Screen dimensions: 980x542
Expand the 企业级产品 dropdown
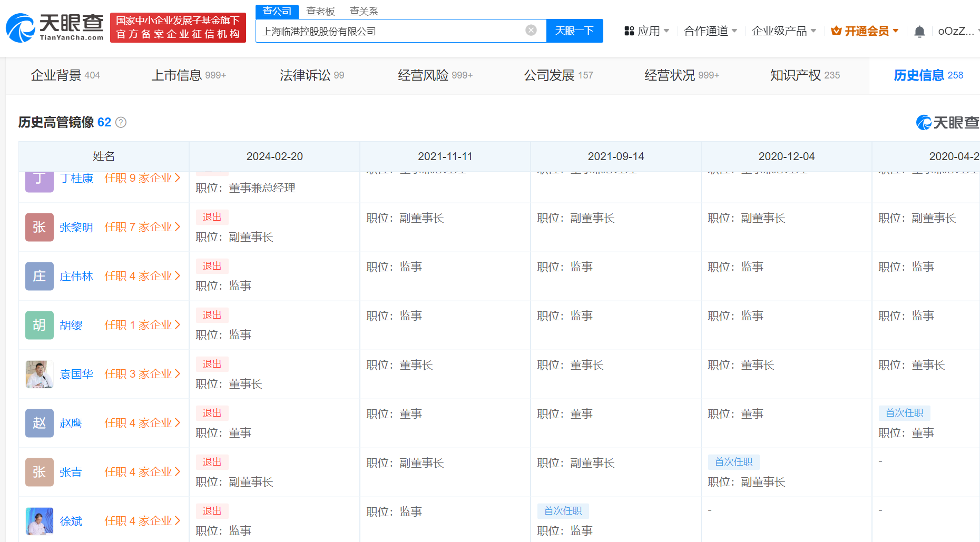[x=783, y=31]
